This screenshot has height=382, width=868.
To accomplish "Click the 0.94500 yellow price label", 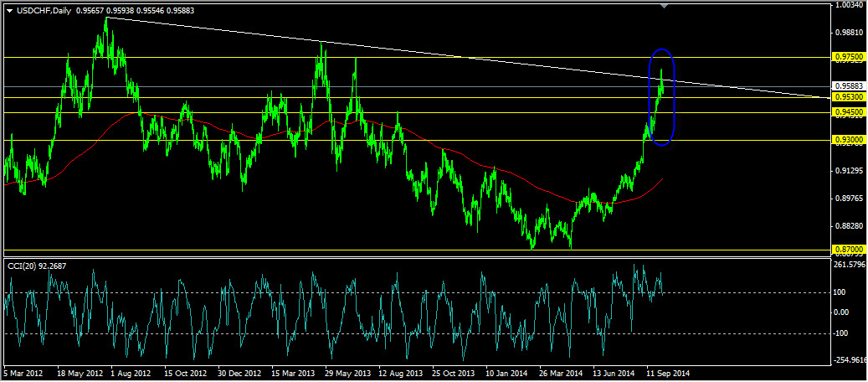I will click(848, 112).
